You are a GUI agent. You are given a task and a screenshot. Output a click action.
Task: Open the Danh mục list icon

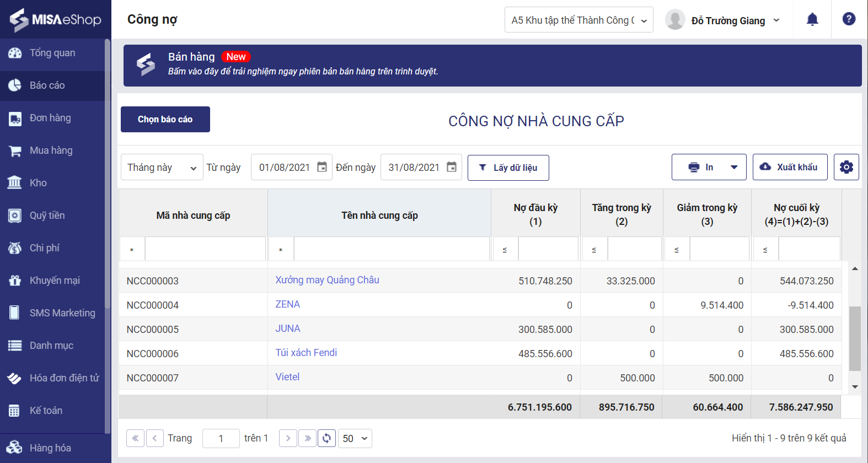pyautogui.click(x=15, y=346)
